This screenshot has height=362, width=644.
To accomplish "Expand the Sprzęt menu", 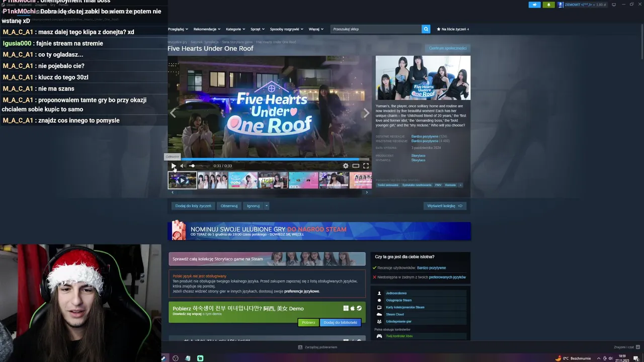I will [x=258, y=29].
